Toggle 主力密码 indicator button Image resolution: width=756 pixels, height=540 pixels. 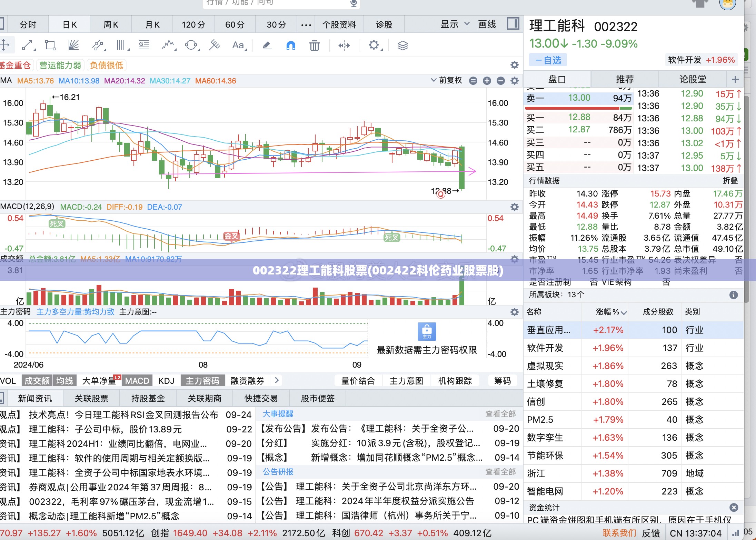(x=202, y=381)
